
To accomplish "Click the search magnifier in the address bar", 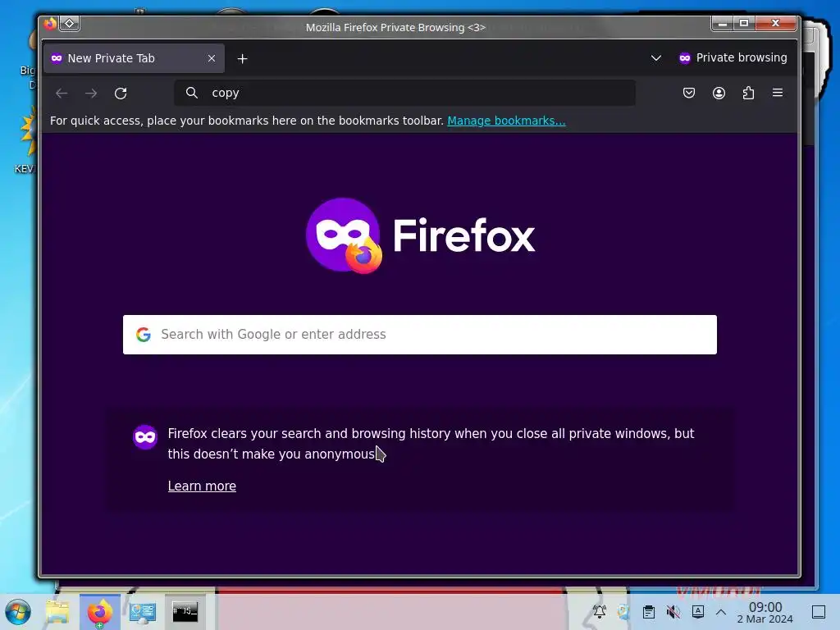I will coord(192,93).
